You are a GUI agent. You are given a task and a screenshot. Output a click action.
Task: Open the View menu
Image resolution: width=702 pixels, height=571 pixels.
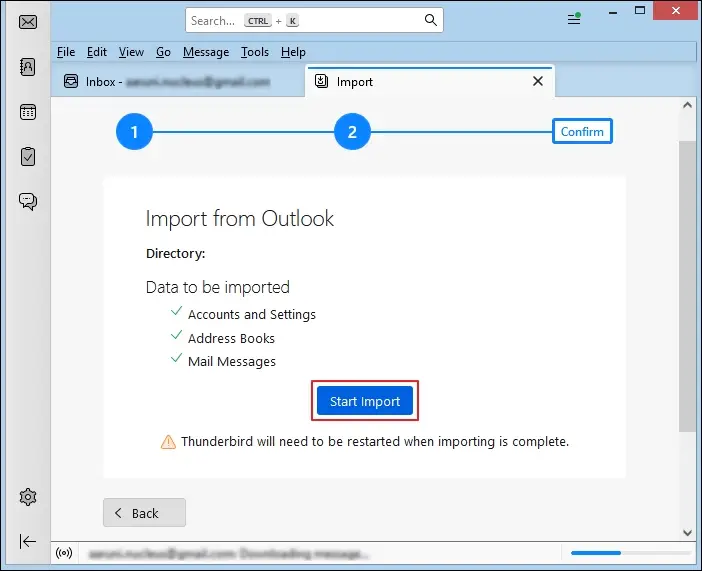131,52
